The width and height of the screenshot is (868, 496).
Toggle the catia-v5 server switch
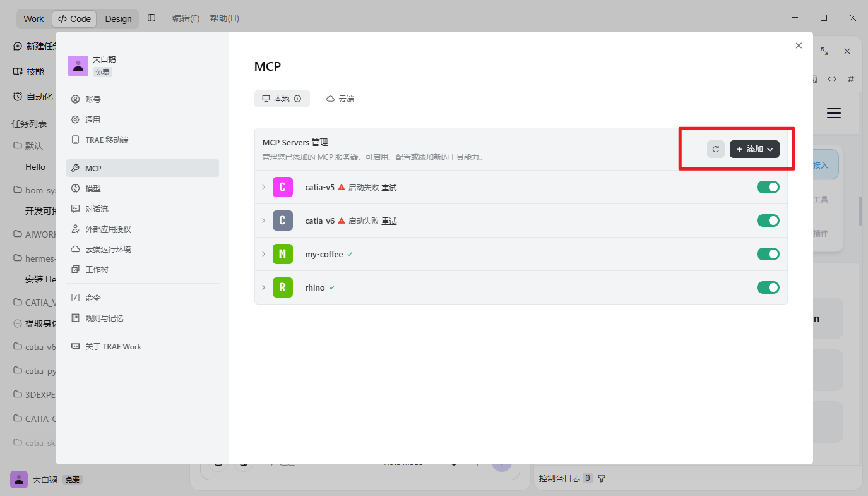pyautogui.click(x=768, y=187)
